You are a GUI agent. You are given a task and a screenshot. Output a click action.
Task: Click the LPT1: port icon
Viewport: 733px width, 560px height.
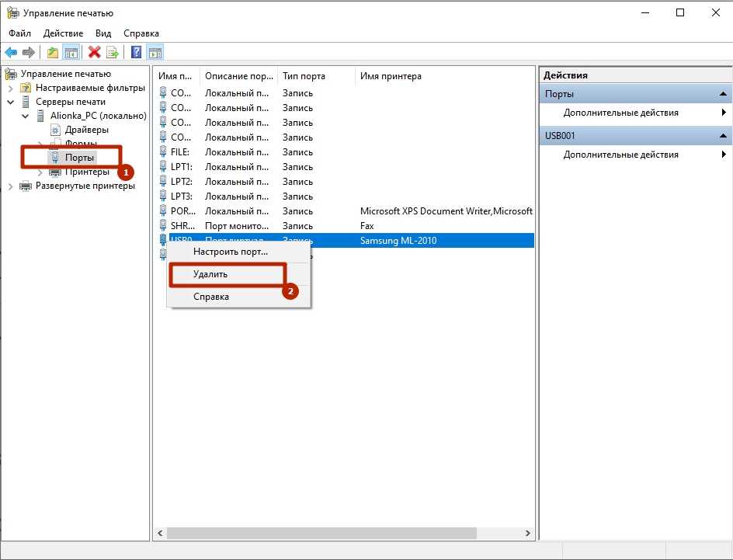click(x=163, y=166)
